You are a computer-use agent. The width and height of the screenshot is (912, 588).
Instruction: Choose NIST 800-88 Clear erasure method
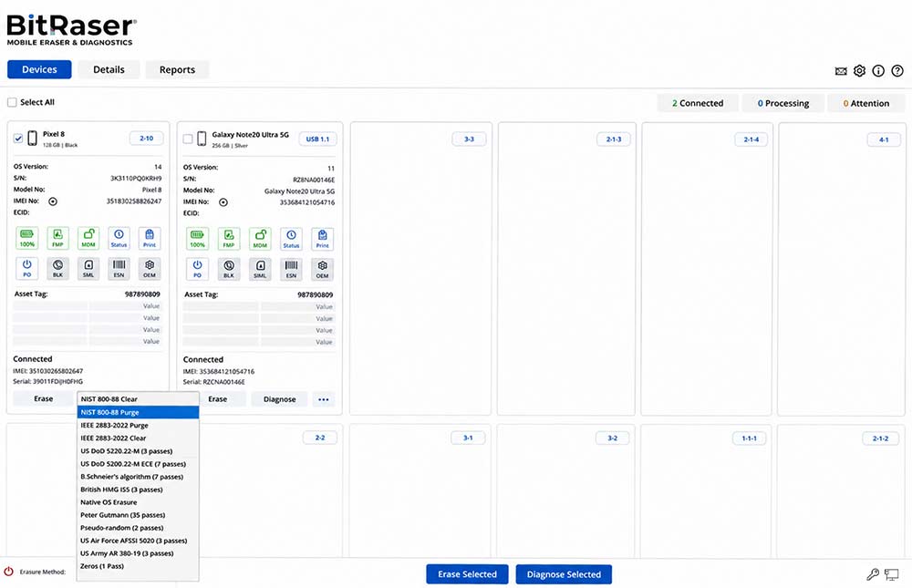tap(138, 399)
